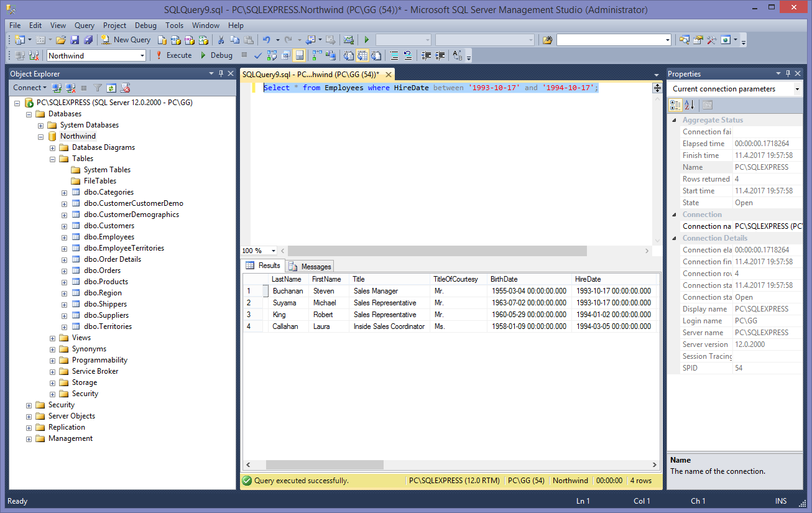The height and width of the screenshot is (513, 812).
Task: Click the Decrease Indent icon
Action: pos(427,55)
